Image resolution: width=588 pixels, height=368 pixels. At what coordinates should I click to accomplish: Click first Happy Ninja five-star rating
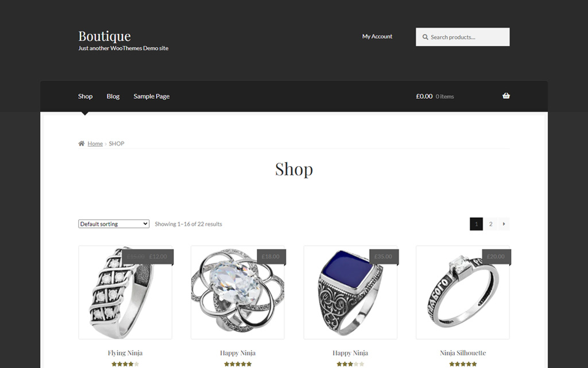point(238,364)
